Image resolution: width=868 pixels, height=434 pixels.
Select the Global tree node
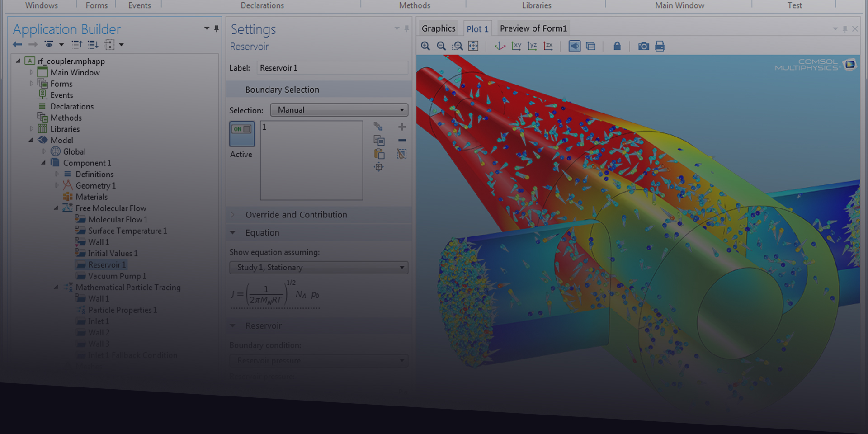74,151
